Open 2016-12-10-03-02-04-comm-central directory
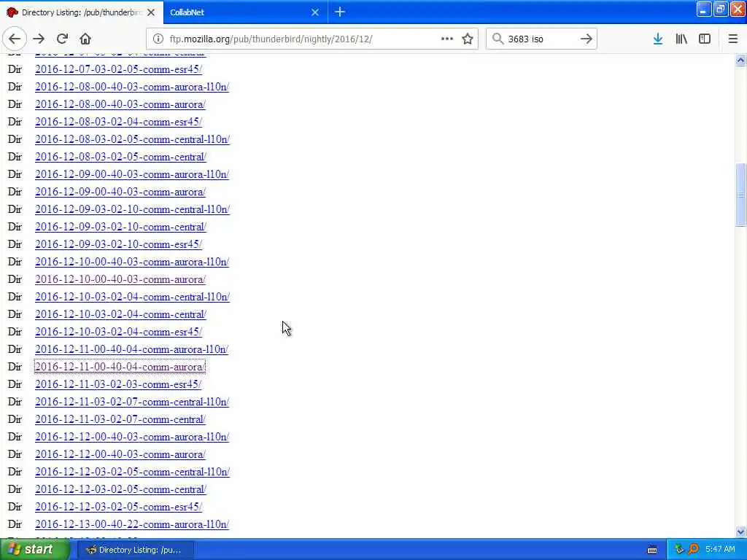Viewport: 747px width, 560px height. pyautogui.click(x=120, y=315)
